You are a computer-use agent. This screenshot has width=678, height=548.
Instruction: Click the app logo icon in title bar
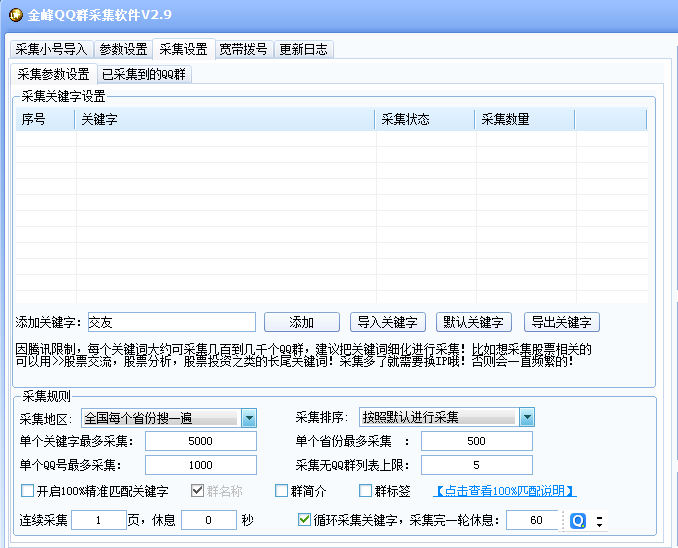pyautogui.click(x=16, y=15)
